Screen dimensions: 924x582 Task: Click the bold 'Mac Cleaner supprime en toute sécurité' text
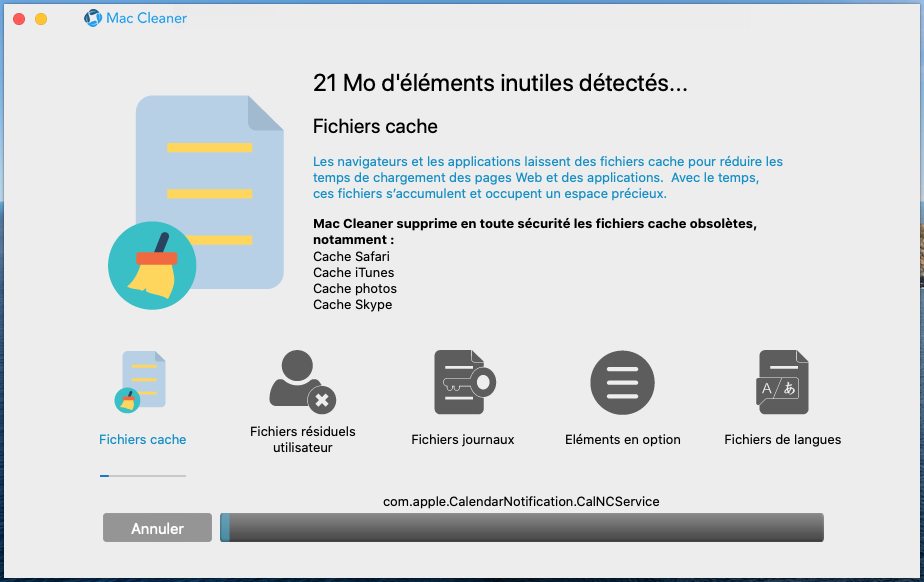point(535,232)
